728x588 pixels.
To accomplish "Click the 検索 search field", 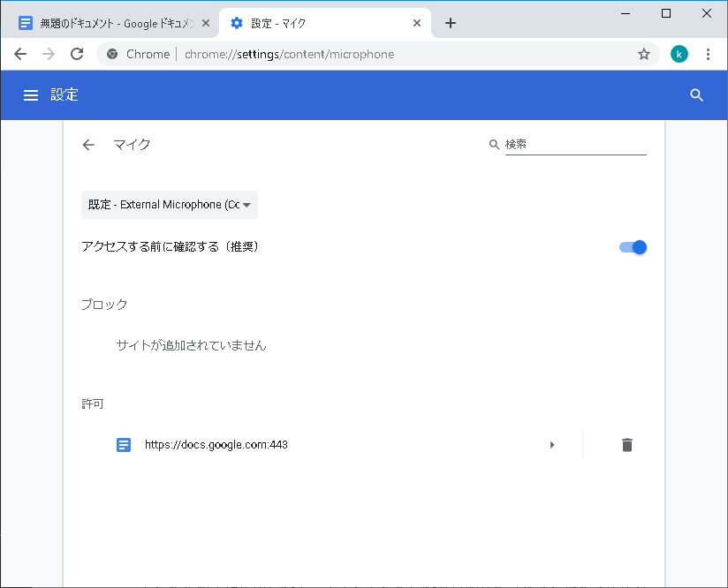I will [x=575, y=145].
